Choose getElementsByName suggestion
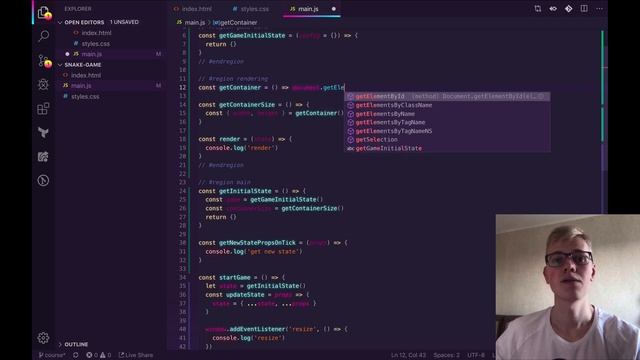Viewport: 640px width, 360px height. pyautogui.click(x=447, y=114)
